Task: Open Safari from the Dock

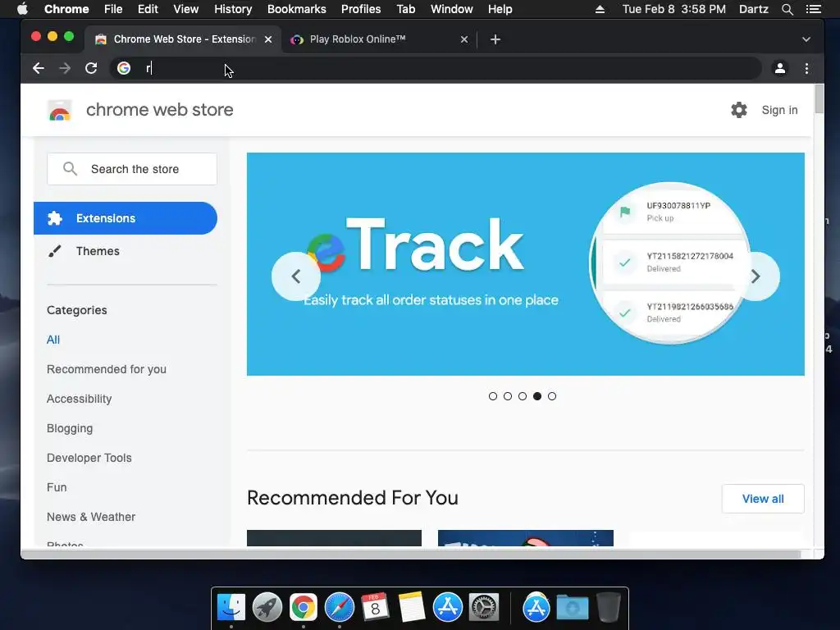Action: point(340,608)
